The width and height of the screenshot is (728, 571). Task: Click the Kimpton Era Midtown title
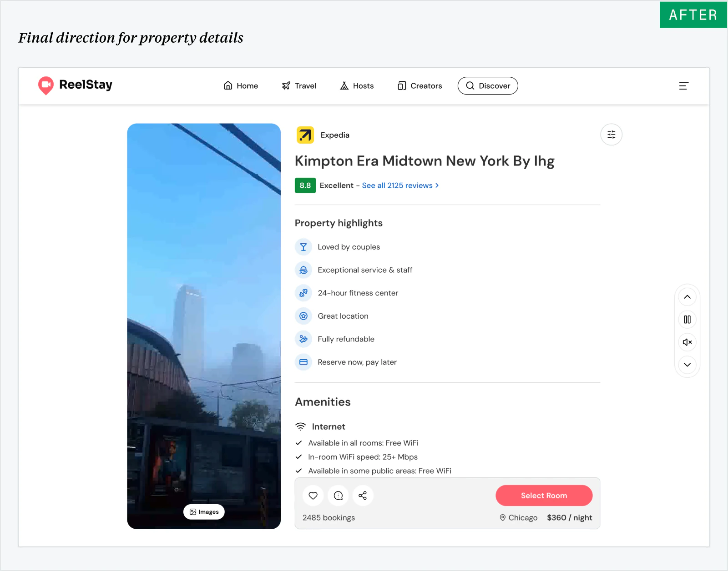425,161
